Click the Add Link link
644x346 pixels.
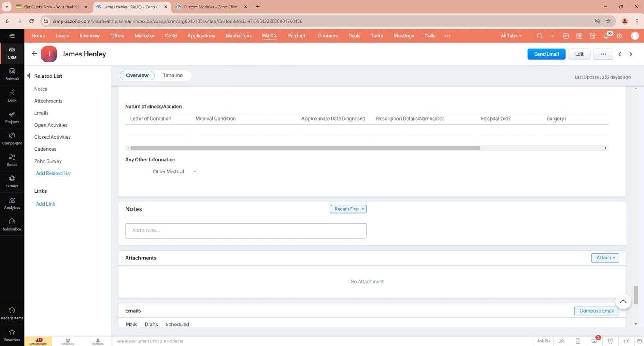click(45, 204)
